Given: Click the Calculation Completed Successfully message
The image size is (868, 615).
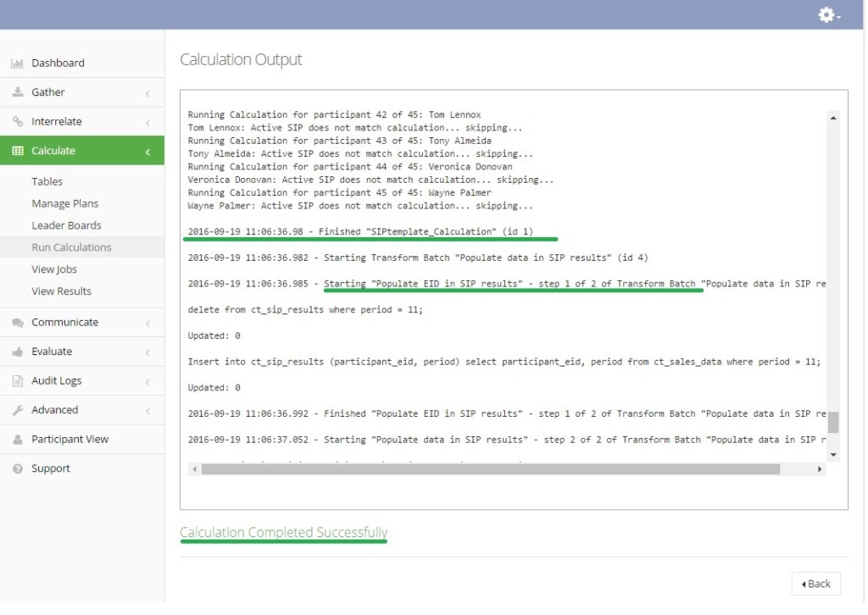Looking at the screenshot, I should [283, 532].
